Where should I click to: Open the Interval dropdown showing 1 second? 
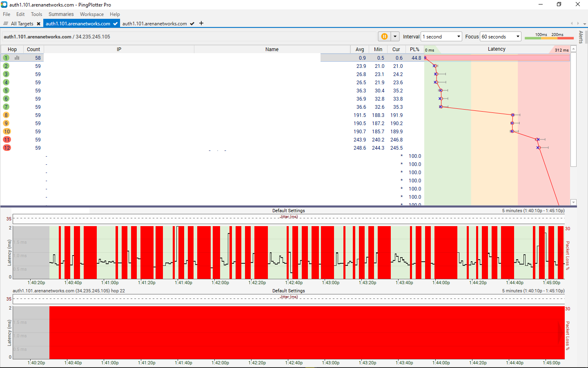pos(441,36)
